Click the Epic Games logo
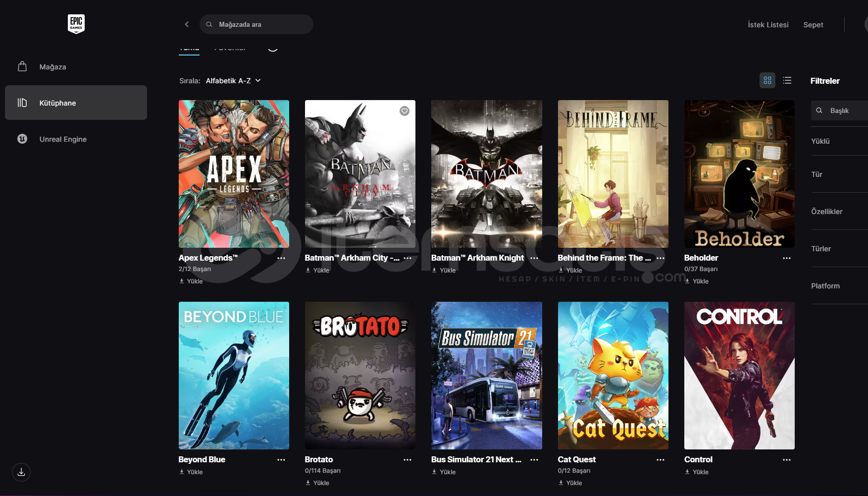This screenshot has width=868, height=496. click(76, 24)
